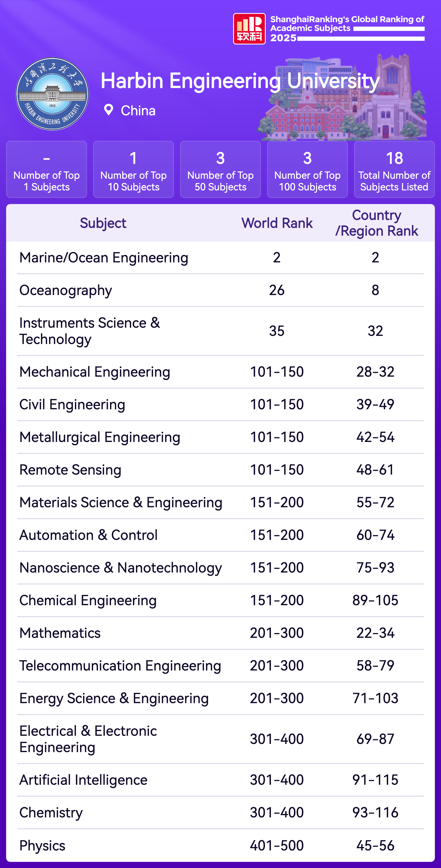
Task: Select the Number of Top 50 Subjects card
Action: [220, 169]
